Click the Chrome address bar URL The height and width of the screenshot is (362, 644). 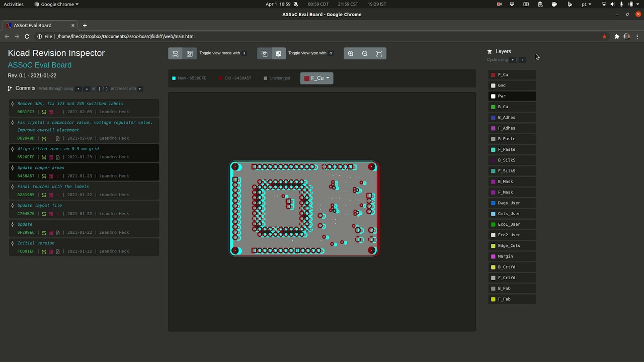(126, 36)
